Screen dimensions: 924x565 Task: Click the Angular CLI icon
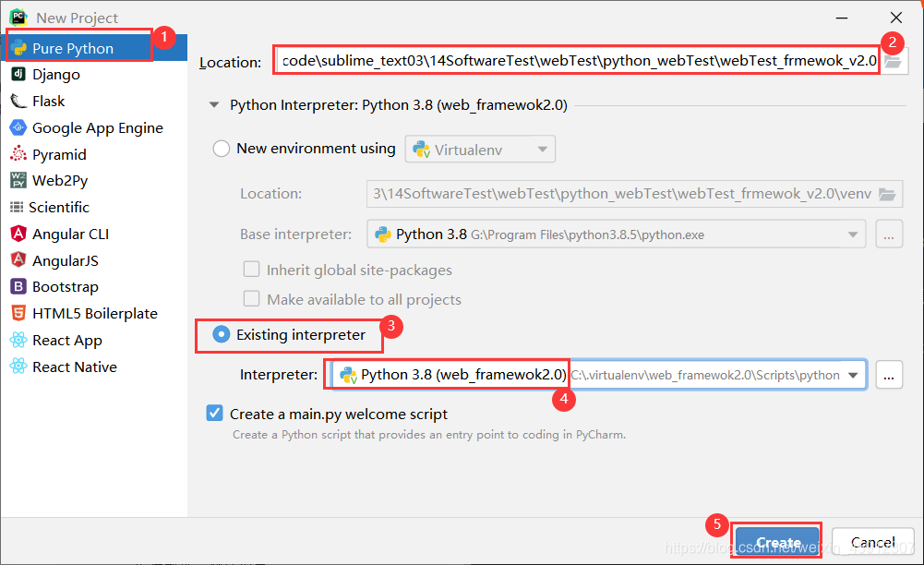point(18,234)
